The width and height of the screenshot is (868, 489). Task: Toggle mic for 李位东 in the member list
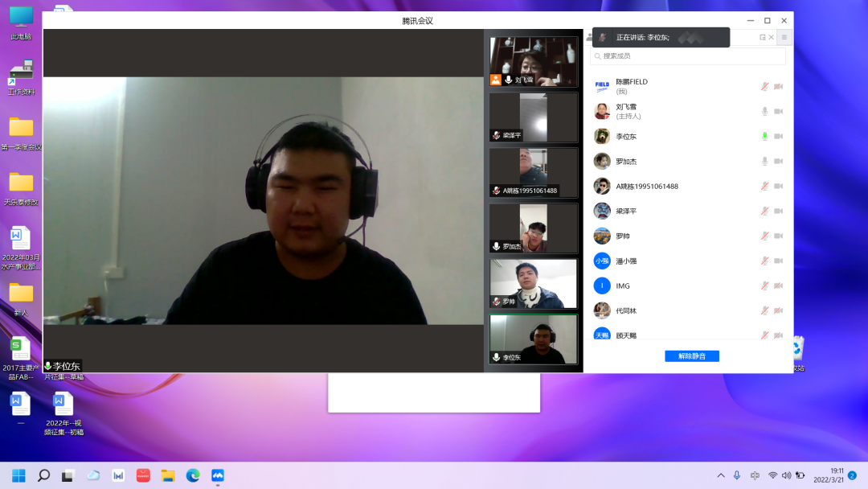coord(764,136)
